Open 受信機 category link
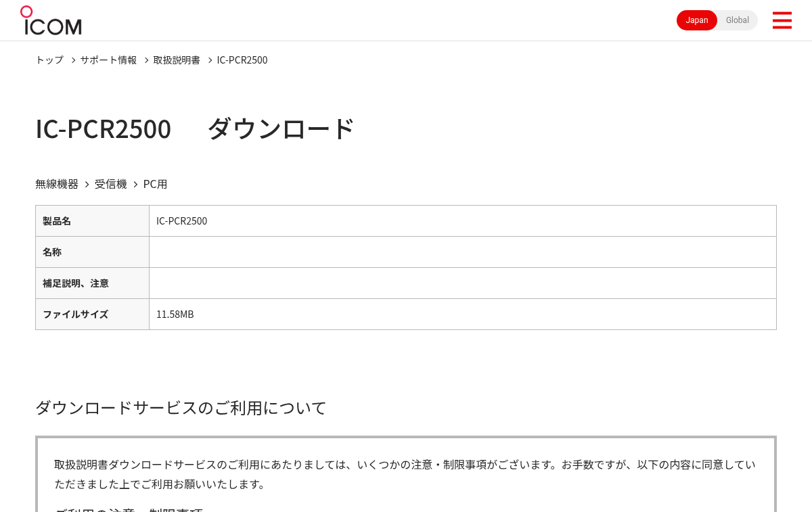Image resolution: width=812 pixels, height=512 pixels. 111,184
